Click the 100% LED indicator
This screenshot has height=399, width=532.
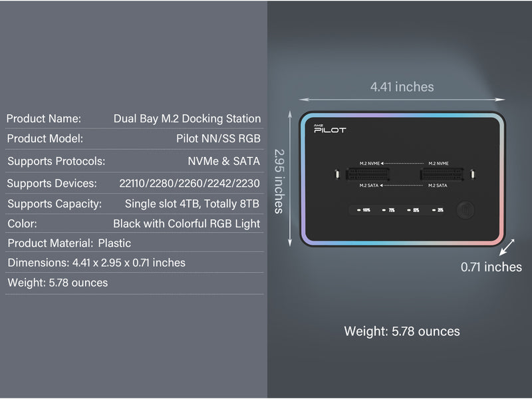[x=363, y=210]
